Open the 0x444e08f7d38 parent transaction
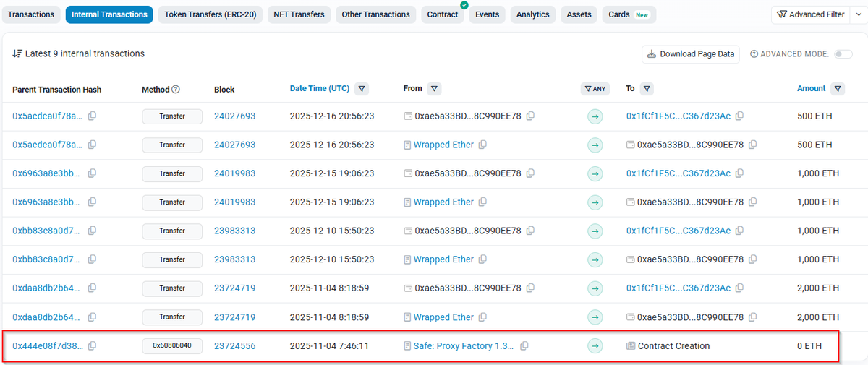Screen dimensions: 868x365 pos(48,346)
